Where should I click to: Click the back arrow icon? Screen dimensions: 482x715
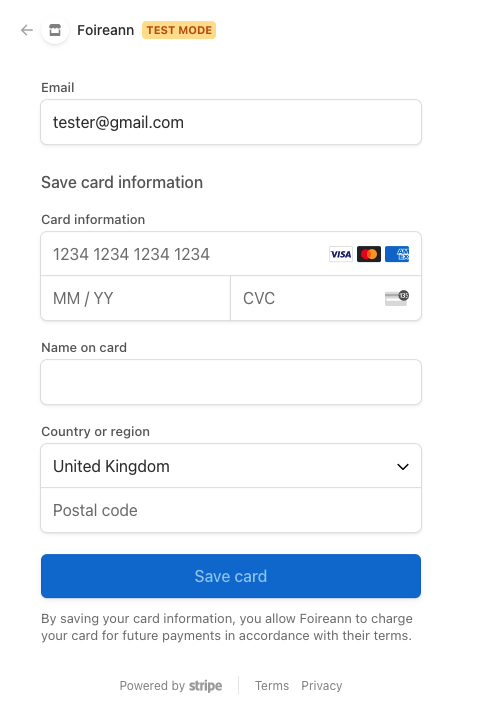[x=27, y=30]
